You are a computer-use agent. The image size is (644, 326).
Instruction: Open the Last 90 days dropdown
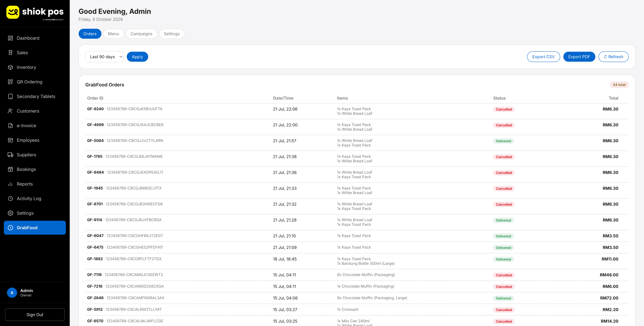(104, 57)
